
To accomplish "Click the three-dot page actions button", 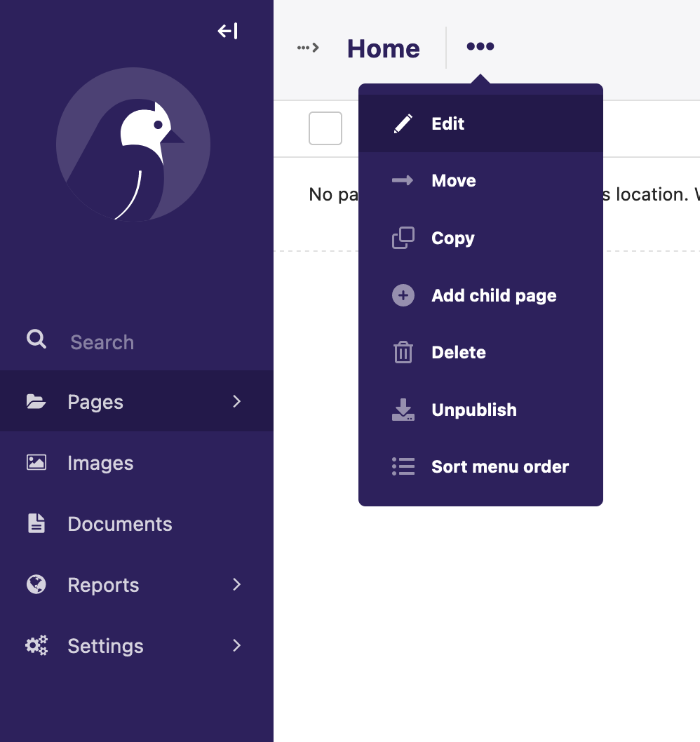I will [x=480, y=46].
